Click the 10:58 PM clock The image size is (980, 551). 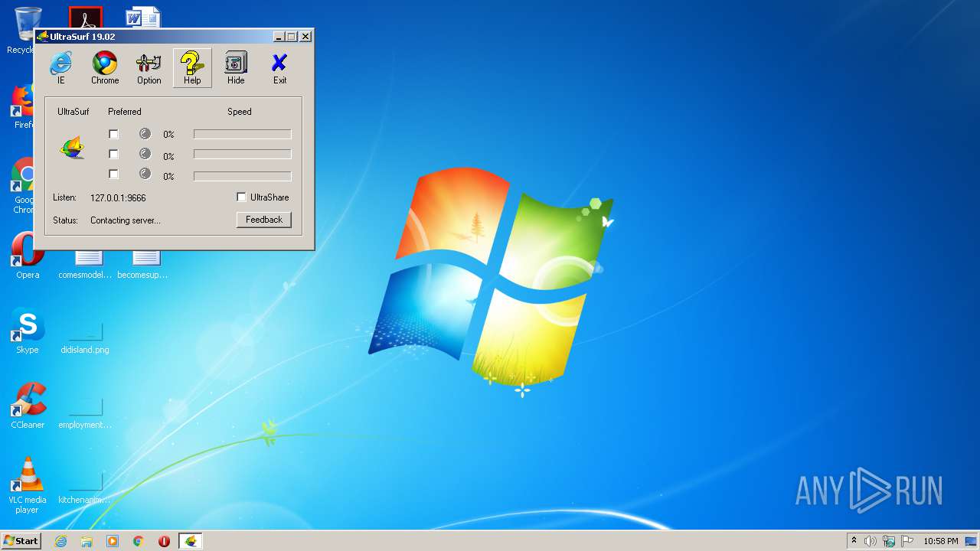pos(940,541)
